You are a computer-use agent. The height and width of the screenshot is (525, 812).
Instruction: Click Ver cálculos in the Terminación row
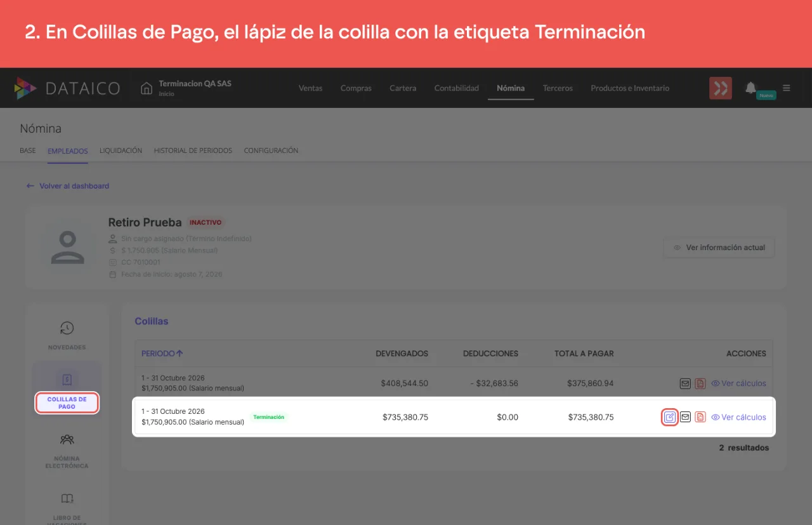(738, 417)
